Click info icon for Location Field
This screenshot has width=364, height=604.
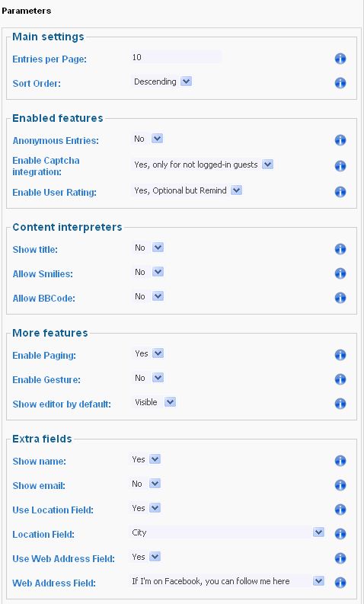(340, 534)
